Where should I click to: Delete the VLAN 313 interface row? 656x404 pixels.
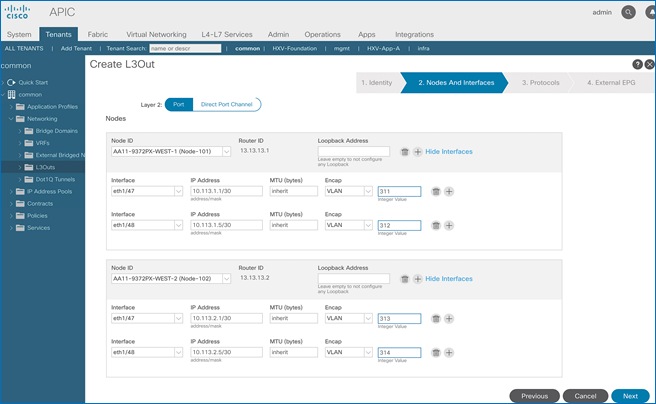(x=436, y=318)
